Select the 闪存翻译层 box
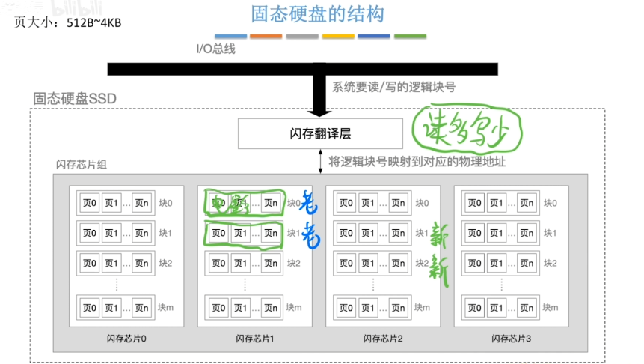 (x=320, y=134)
